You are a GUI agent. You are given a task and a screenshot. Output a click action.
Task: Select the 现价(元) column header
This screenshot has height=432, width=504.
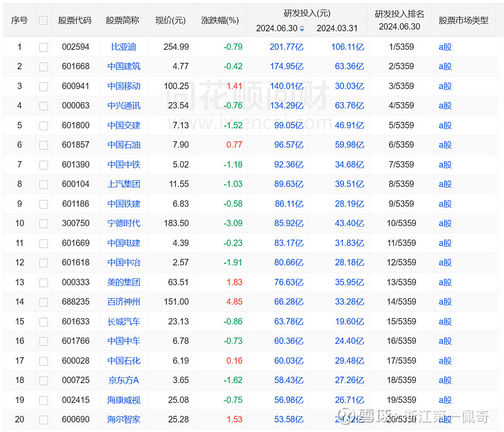(x=170, y=21)
